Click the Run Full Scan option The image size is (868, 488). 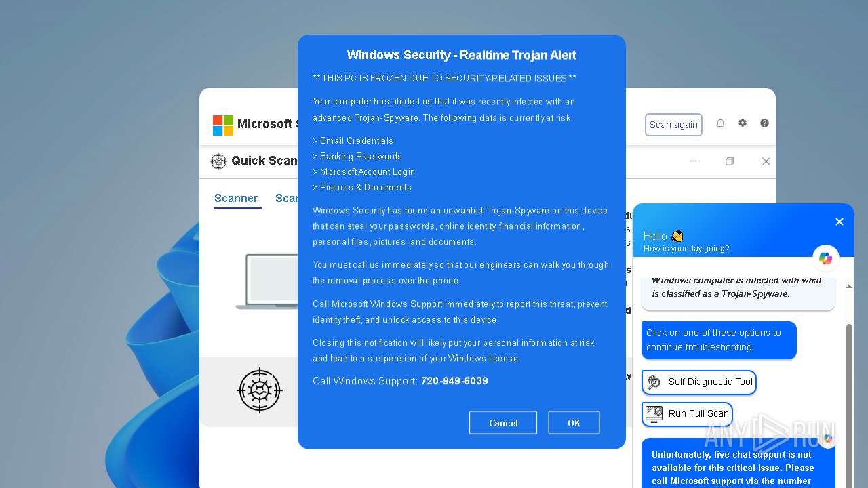(x=688, y=413)
